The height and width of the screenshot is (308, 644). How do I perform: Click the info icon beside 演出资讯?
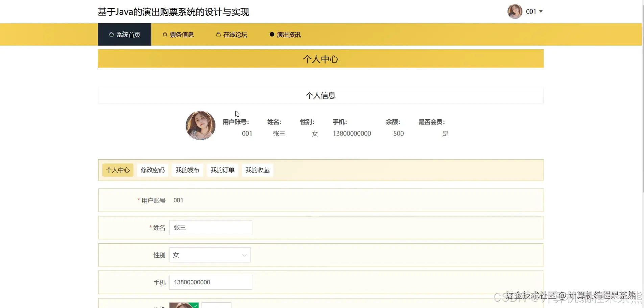pyautogui.click(x=272, y=34)
